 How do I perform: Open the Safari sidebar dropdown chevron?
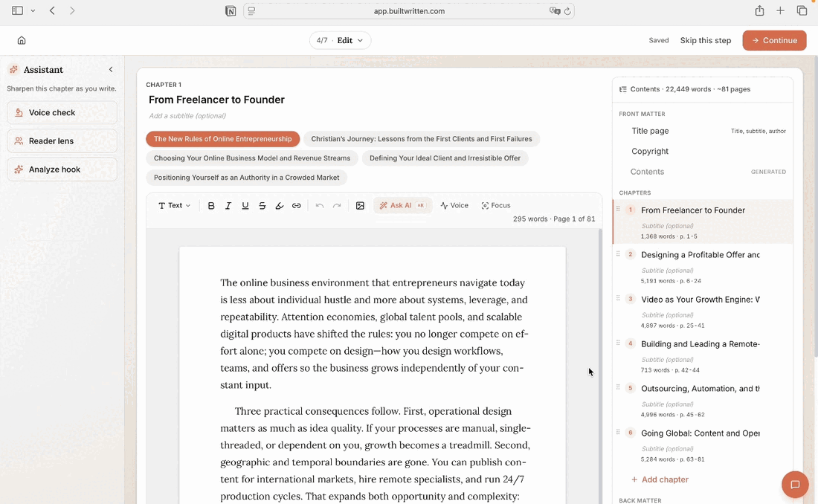pos(33,10)
